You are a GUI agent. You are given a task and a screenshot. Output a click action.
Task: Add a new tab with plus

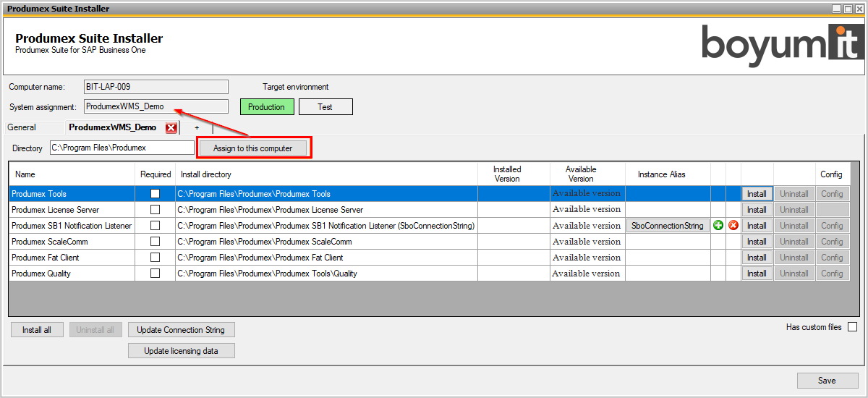click(x=197, y=127)
